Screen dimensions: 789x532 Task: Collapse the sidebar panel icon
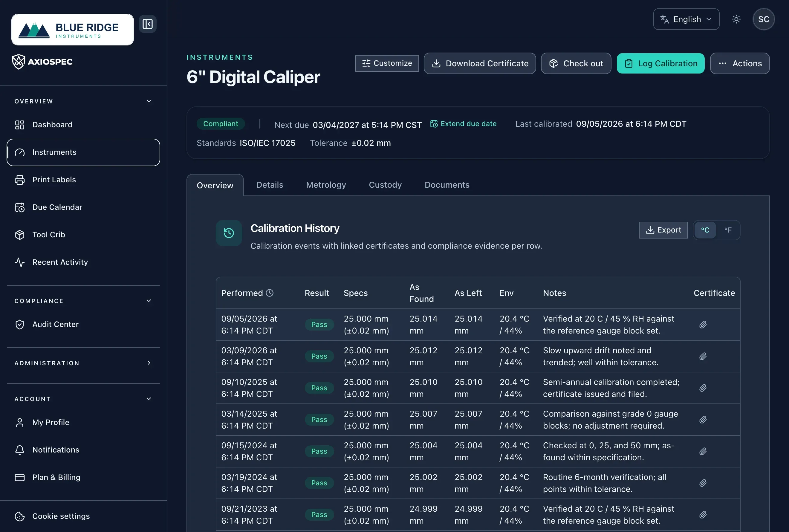[x=148, y=24]
